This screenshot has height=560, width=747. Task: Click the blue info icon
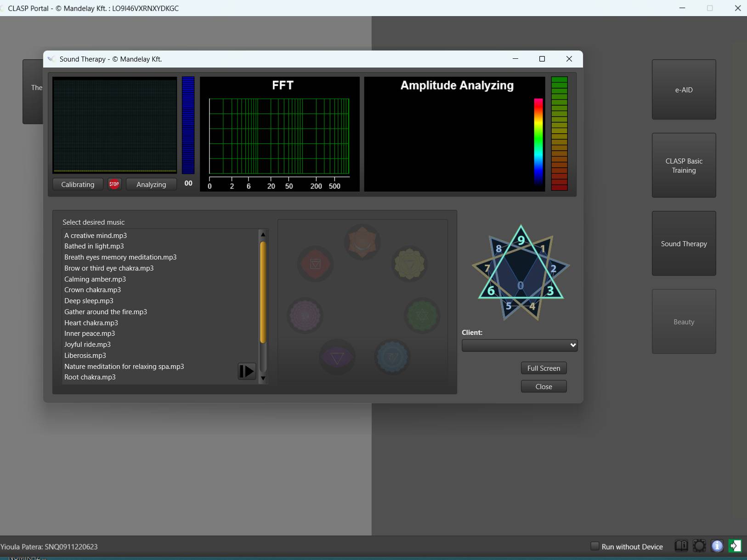coord(717,546)
